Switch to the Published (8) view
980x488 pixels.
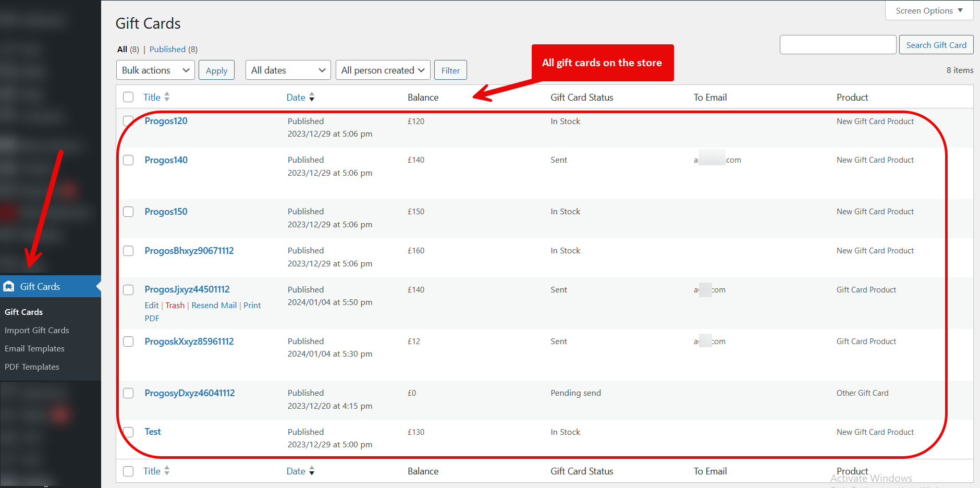click(174, 49)
